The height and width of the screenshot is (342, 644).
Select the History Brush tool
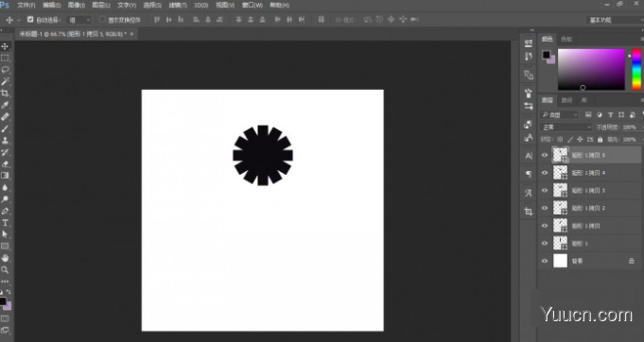coord(5,152)
